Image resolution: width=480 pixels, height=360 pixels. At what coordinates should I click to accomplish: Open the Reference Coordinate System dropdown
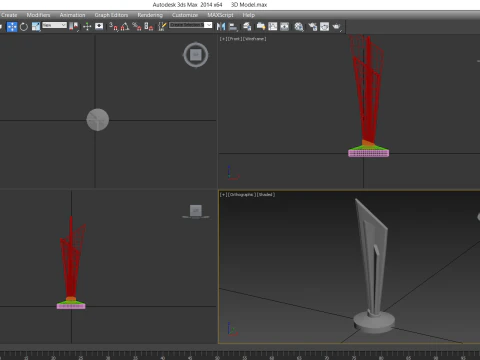point(54,25)
